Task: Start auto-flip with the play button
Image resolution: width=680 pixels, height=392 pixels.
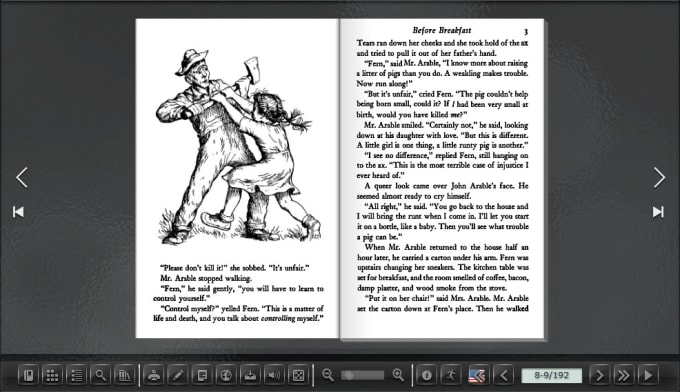Action: (648, 375)
